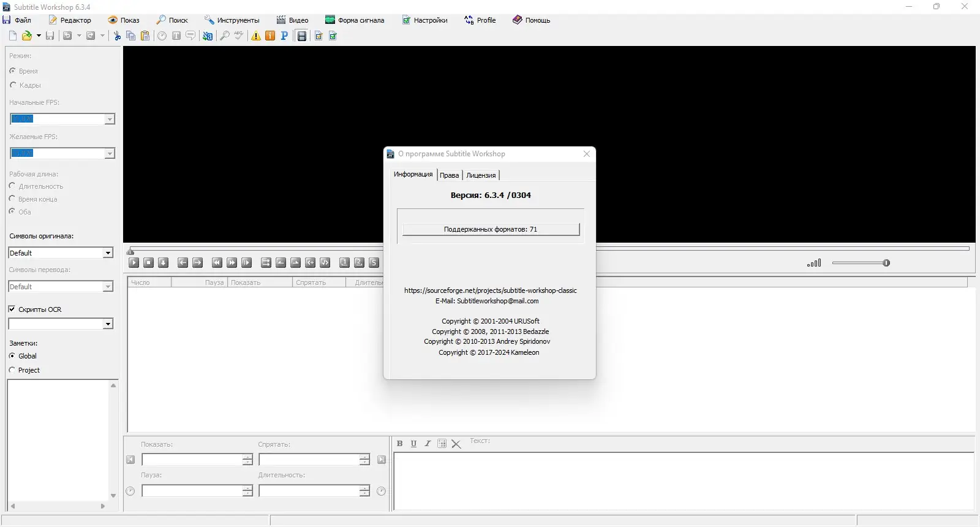Click the Copy toolbar icon

[x=130, y=36]
